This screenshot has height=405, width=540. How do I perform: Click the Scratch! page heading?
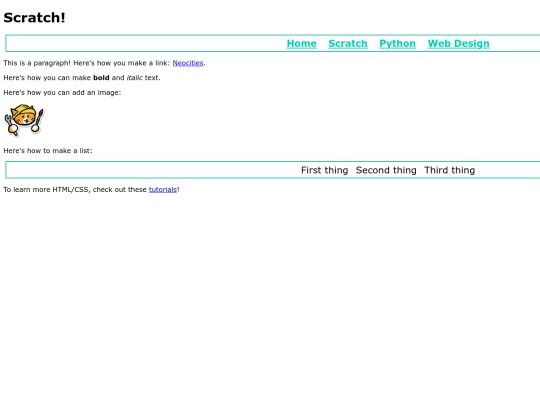pyautogui.click(x=34, y=18)
